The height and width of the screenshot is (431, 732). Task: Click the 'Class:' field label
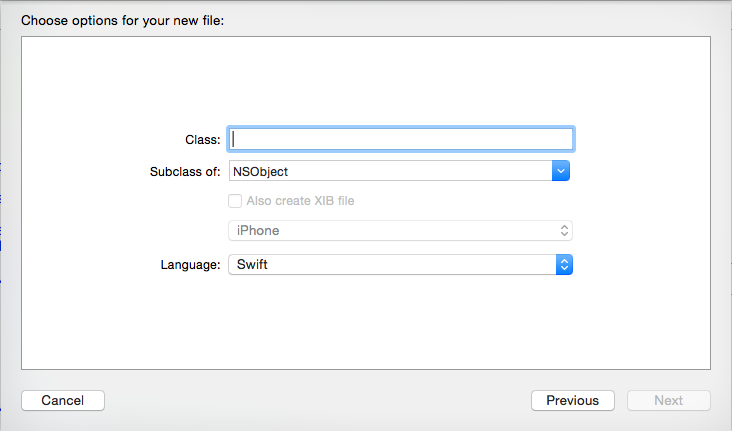click(203, 140)
